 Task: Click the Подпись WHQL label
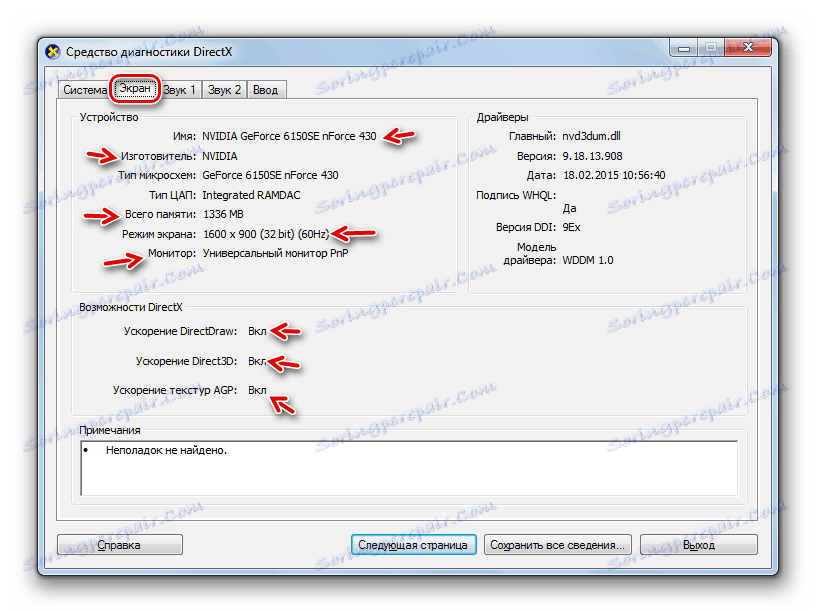(516, 195)
